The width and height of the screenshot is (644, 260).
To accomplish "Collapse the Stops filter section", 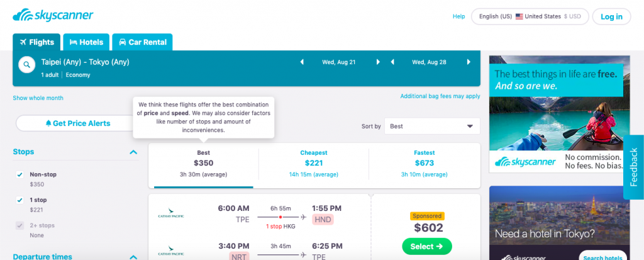I will coord(133,152).
